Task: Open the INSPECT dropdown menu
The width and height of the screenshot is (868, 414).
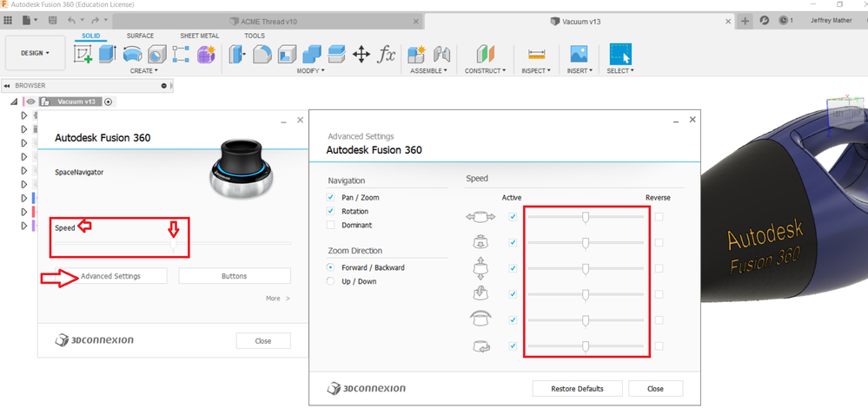Action: (536, 71)
